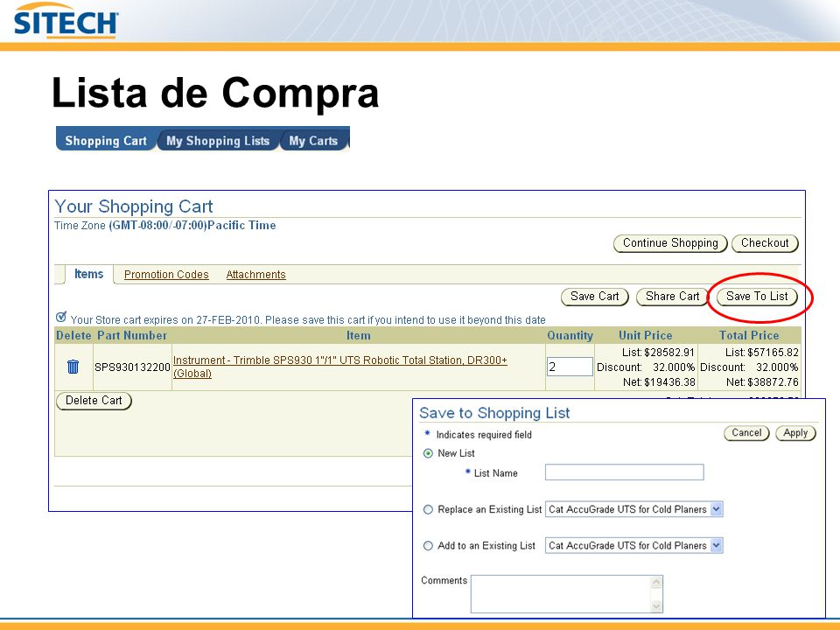Switch to My Carts tab
This screenshot has height=630, width=840.
[313, 140]
